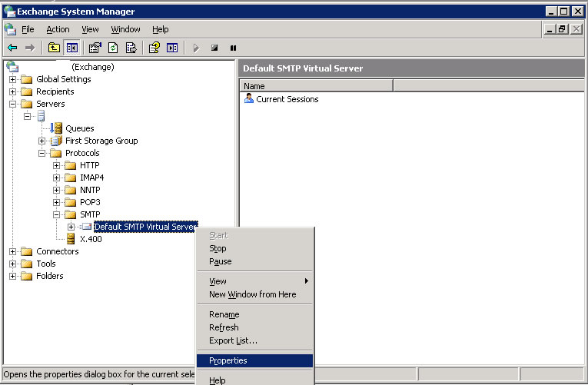Expand the Global Settings node
The width and height of the screenshot is (588, 385).
point(13,79)
